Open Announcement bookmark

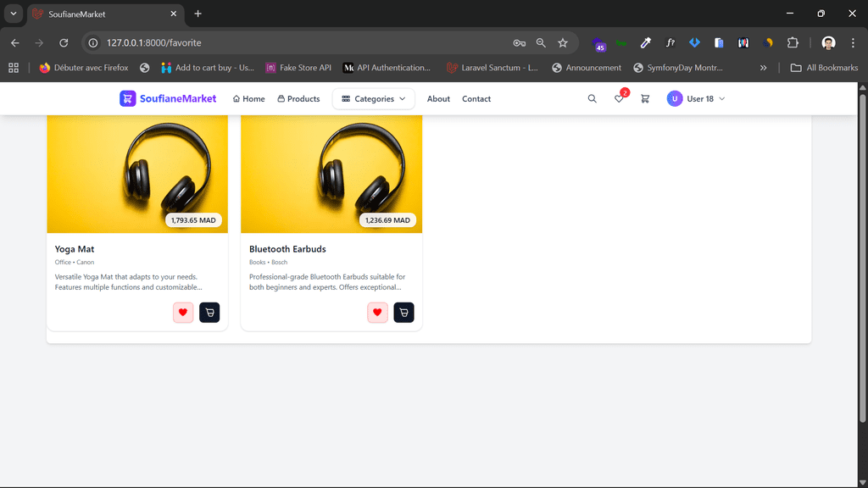pyautogui.click(x=587, y=68)
